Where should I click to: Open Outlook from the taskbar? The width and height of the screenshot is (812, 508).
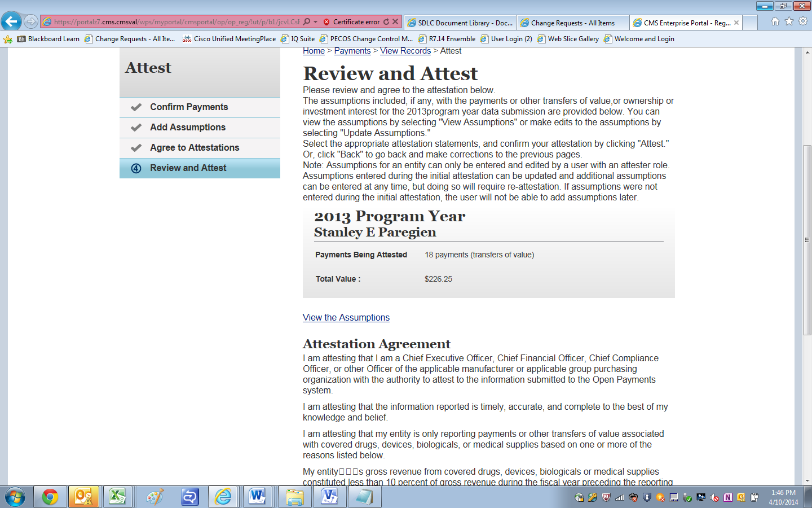84,497
